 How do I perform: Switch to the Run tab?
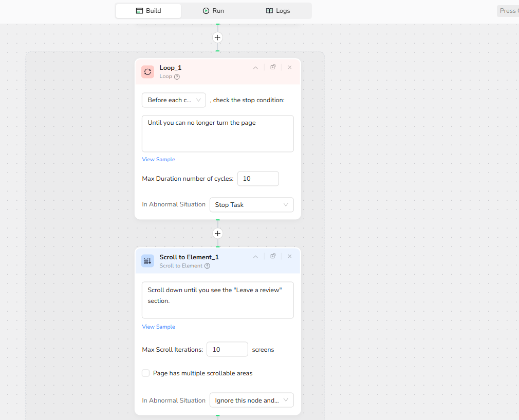click(x=213, y=11)
